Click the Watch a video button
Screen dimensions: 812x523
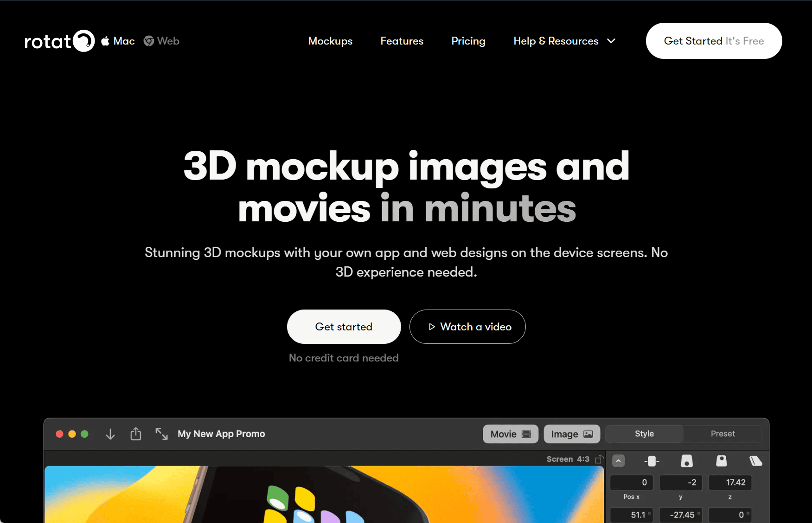coord(467,327)
